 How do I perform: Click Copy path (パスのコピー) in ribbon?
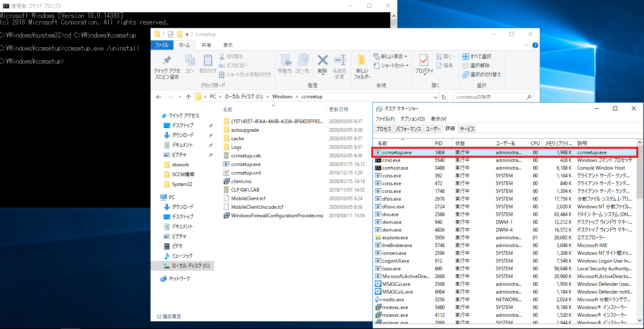point(233,65)
